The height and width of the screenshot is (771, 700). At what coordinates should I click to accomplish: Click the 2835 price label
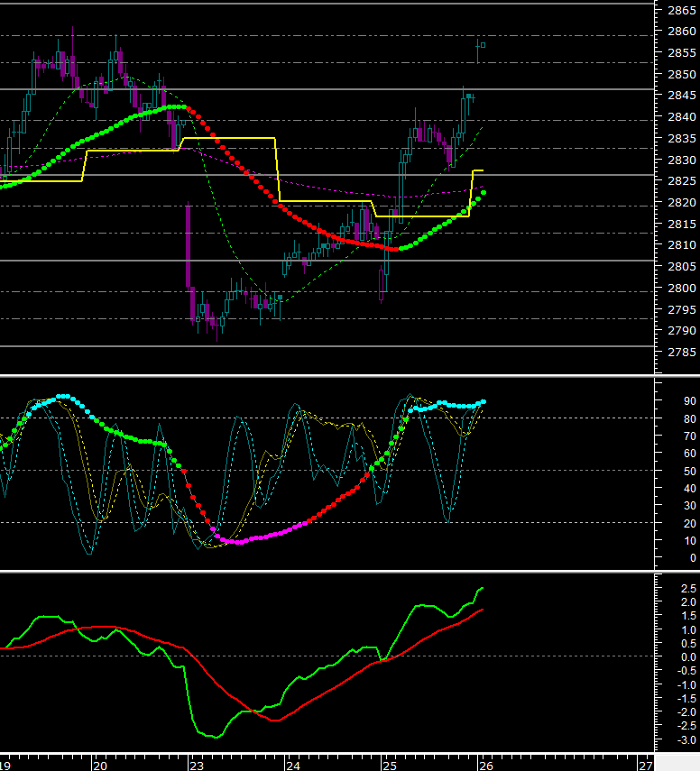click(682, 139)
